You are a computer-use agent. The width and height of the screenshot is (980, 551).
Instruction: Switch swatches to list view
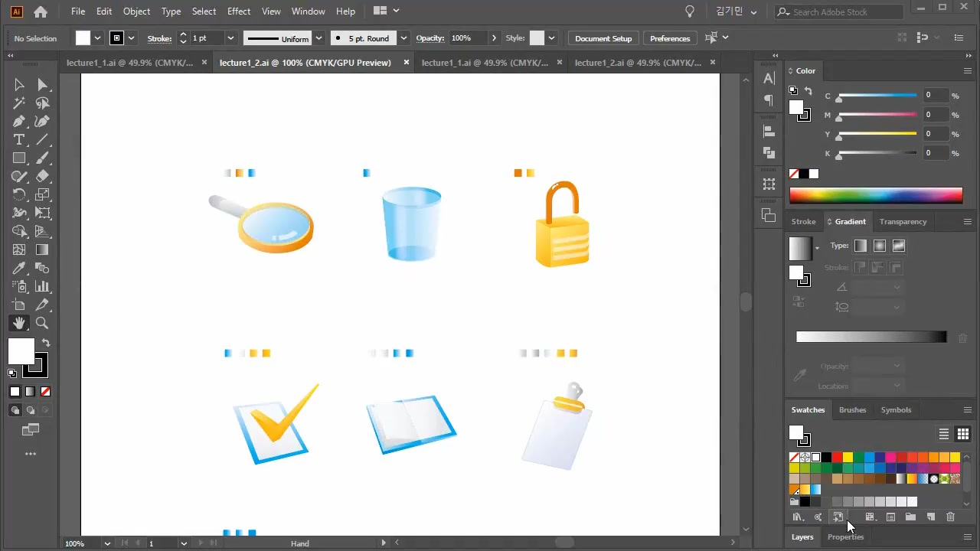(944, 434)
